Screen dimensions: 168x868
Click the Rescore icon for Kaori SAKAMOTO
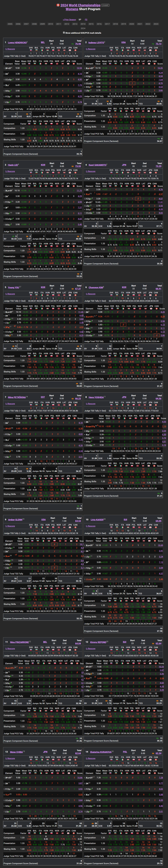click(x=87, y=171)
